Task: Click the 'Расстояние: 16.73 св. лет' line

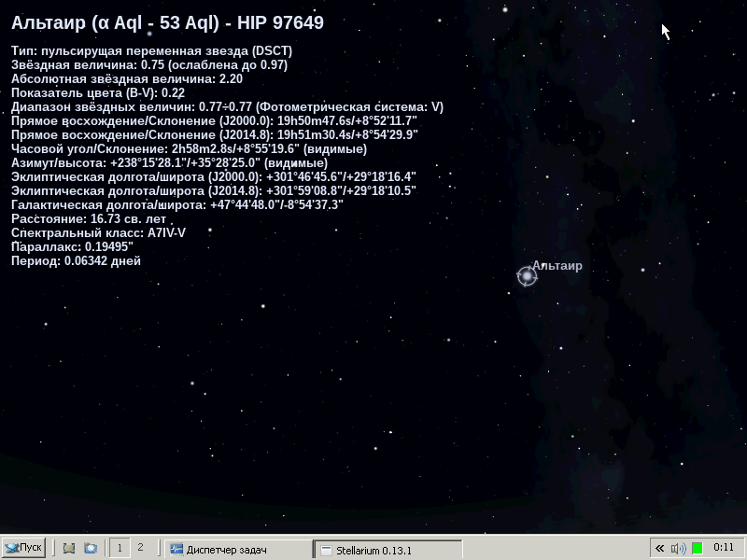Action: (x=89, y=219)
